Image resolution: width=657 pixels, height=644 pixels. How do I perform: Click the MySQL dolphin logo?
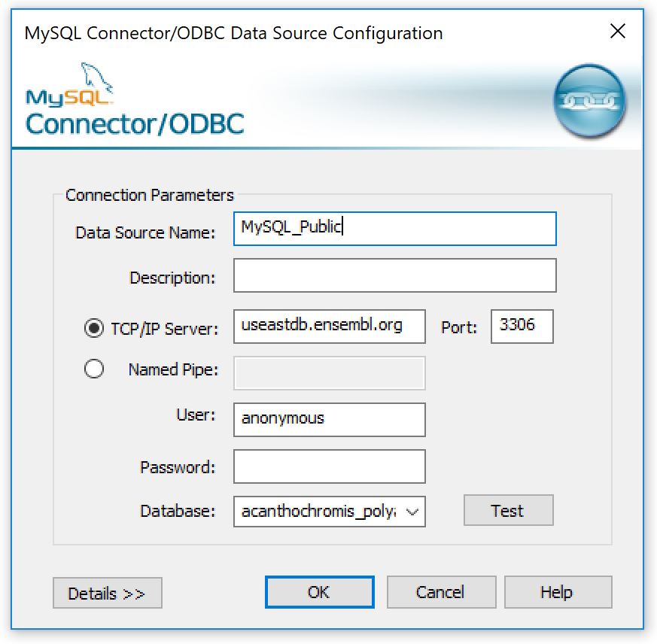coord(69,85)
